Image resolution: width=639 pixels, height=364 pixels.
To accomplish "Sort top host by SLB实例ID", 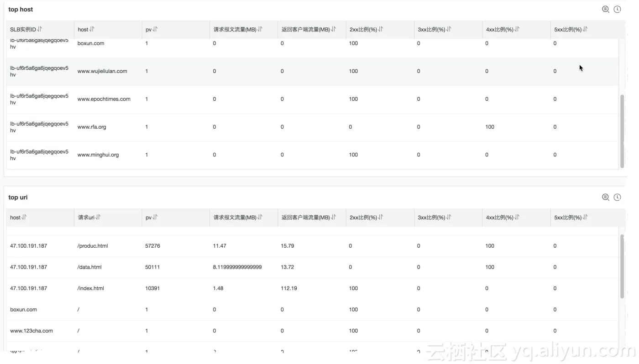I will click(x=40, y=29).
